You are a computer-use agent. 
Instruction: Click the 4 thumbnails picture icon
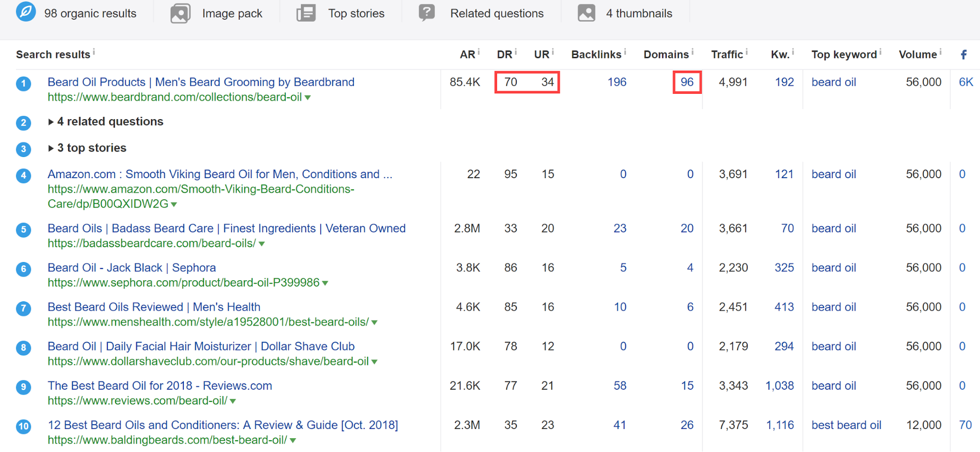586,13
